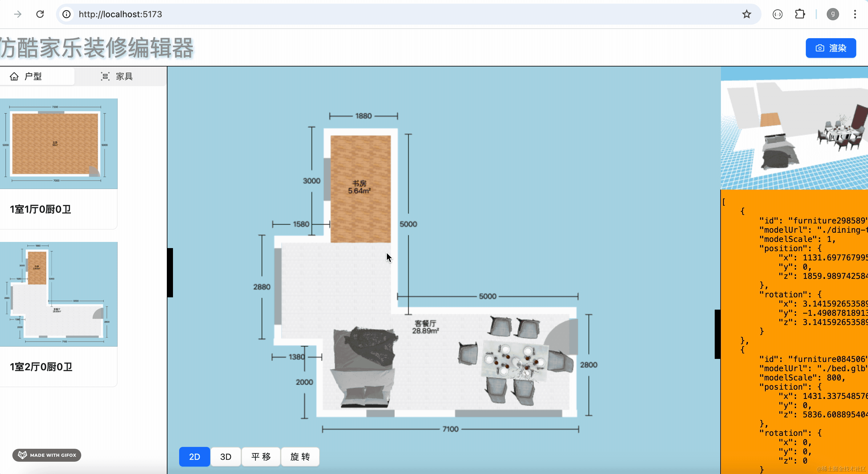Click the 2800 dimension label

point(589,365)
